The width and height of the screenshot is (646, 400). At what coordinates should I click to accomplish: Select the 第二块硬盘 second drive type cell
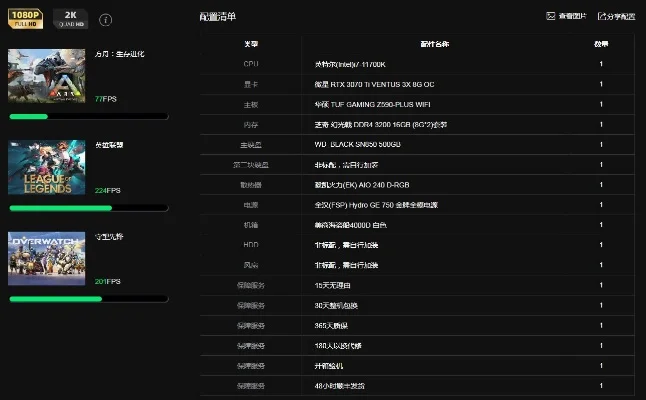251,165
